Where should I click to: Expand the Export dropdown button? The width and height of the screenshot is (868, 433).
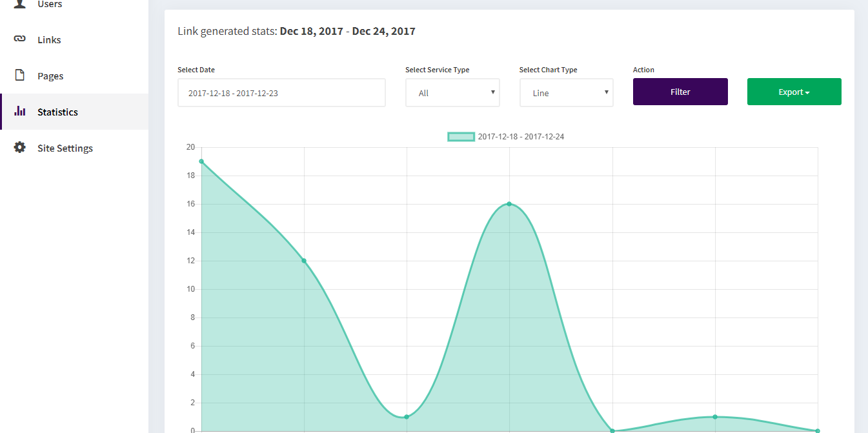(794, 92)
